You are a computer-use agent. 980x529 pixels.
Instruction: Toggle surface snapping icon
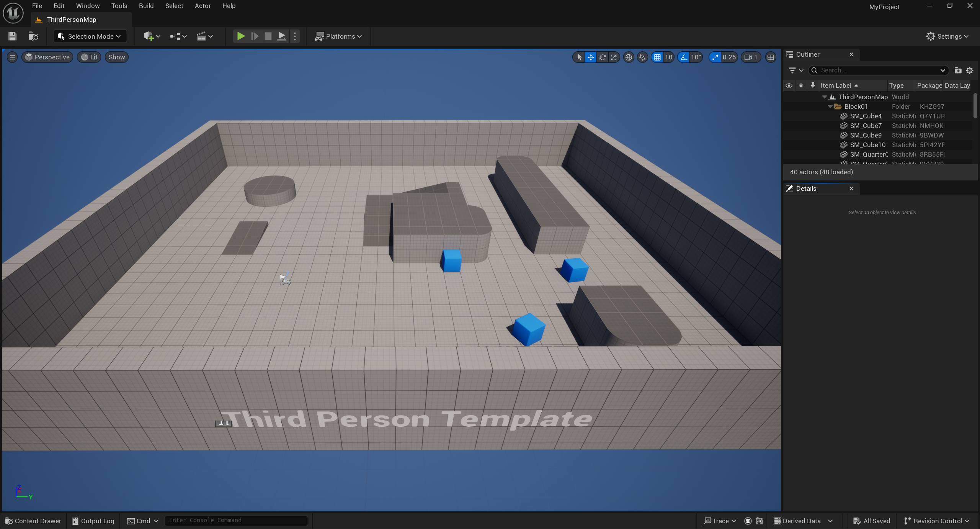(x=642, y=57)
